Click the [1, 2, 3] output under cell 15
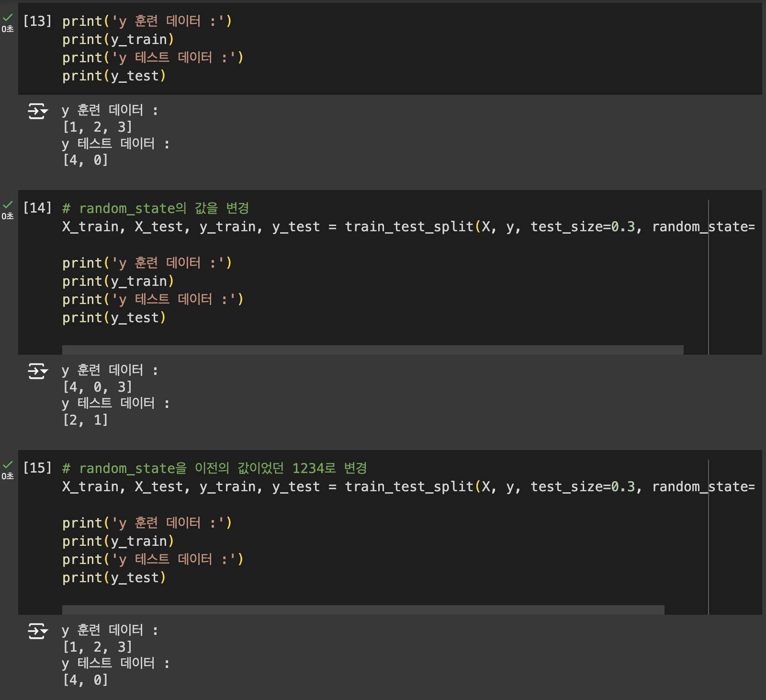 [97, 647]
